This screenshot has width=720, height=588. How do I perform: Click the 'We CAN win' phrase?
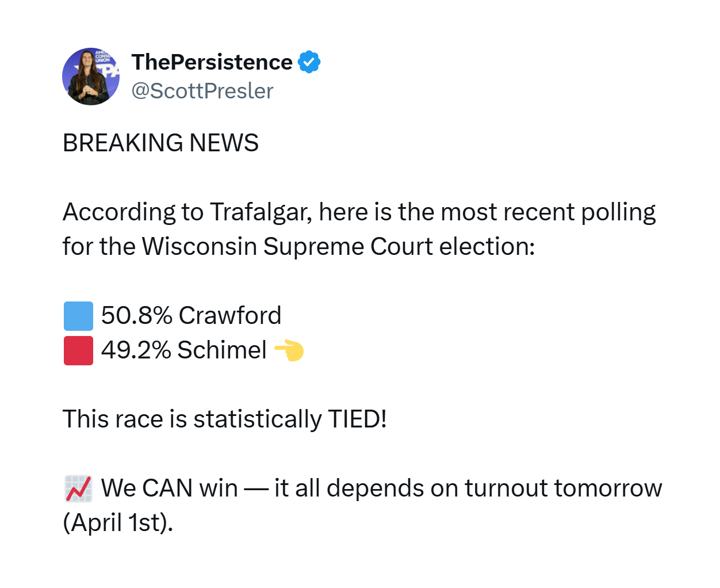point(170,488)
